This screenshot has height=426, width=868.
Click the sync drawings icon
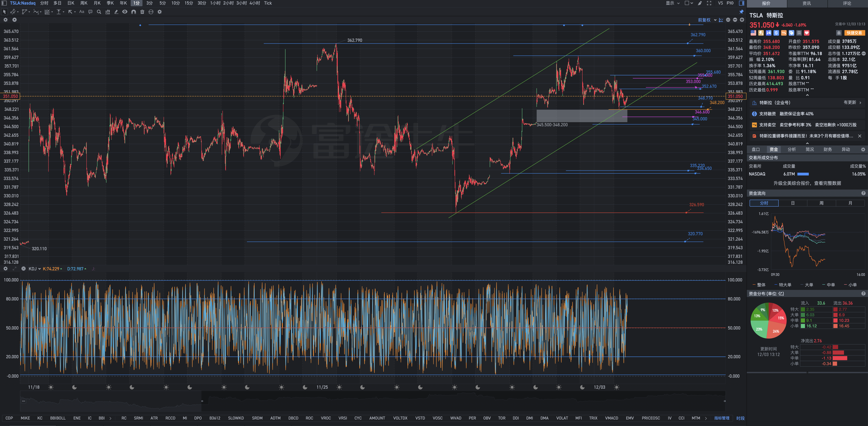click(151, 12)
